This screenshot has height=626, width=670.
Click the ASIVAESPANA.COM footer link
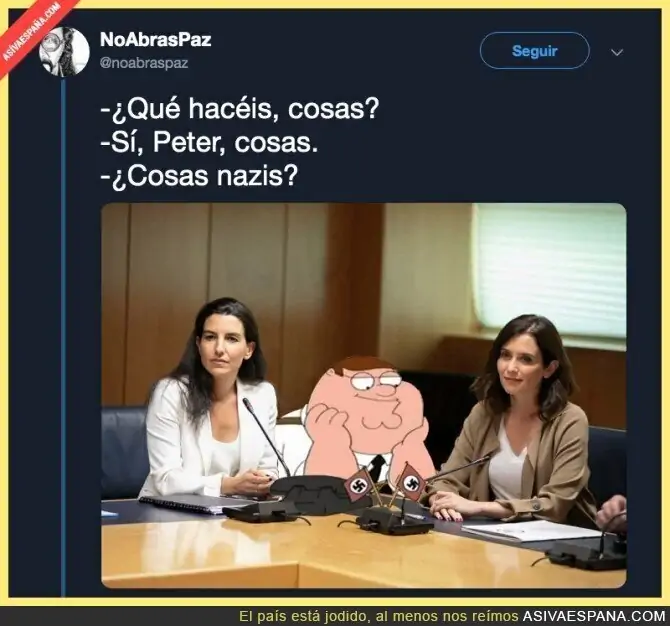(594, 617)
